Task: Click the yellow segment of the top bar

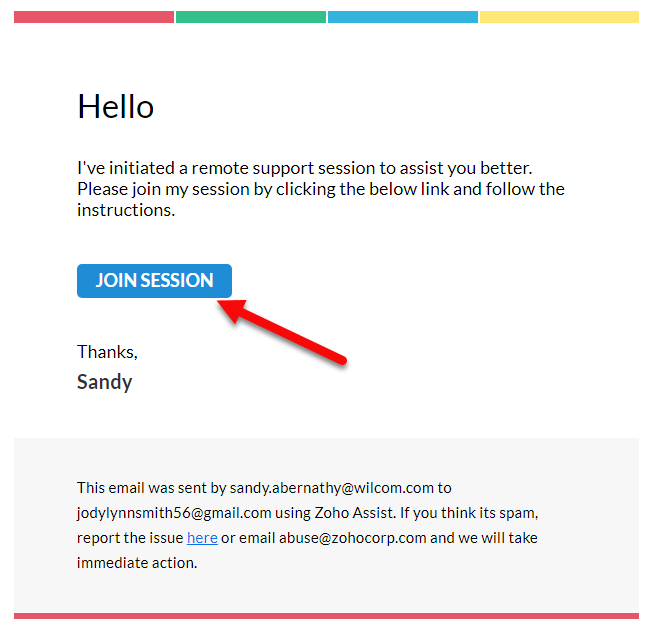Action: pyautogui.click(x=559, y=17)
